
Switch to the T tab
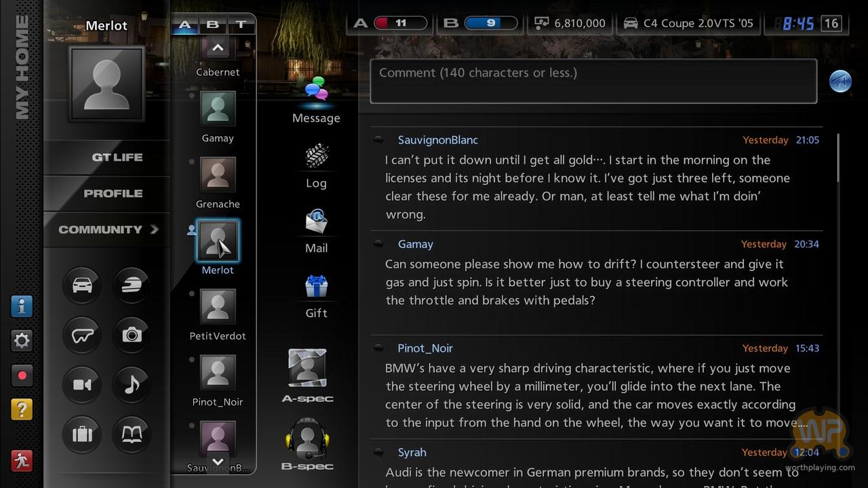coord(241,25)
